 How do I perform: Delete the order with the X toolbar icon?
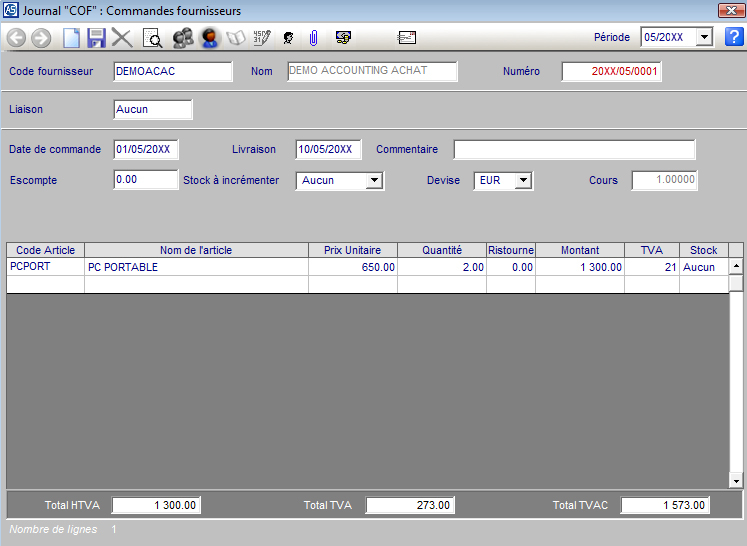122,38
